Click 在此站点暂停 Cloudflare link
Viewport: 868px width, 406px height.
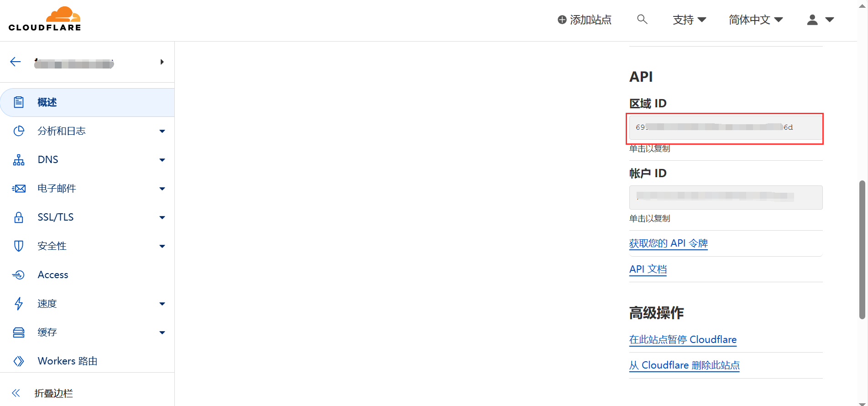pos(683,340)
